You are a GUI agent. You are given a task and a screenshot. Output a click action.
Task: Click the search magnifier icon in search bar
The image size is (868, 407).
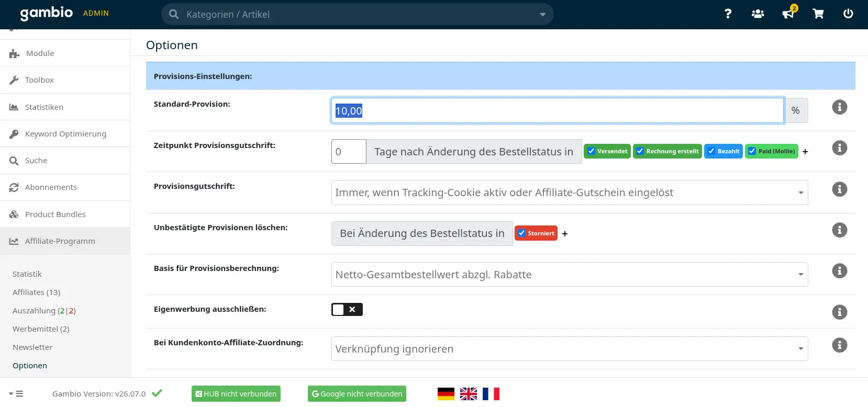174,15
